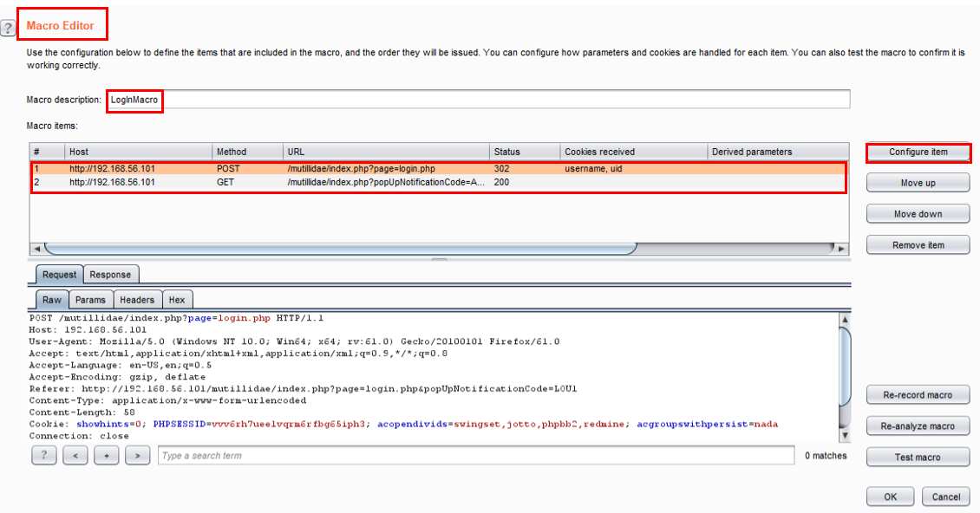The width and height of the screenshot is (980, 513).
Task: Go to next search match arrow
Action: [138, 455]
